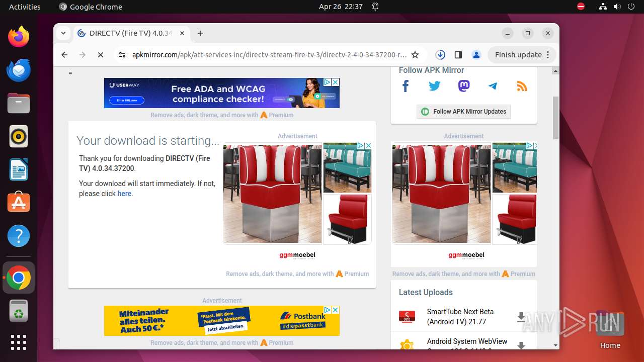Click Premium link under Postbank ad
644x362 pixels.
tap(281, 343)
